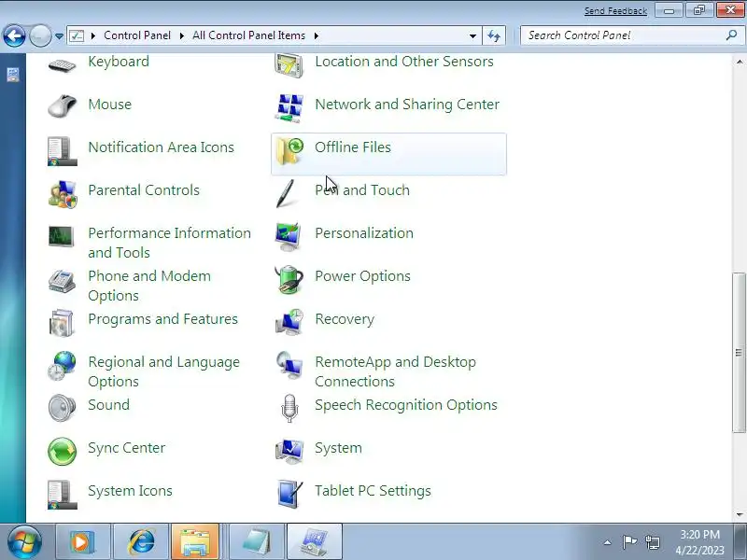Image resolution: width=747 pixels, height=560 pixels.
Task: Open the Personalization monitor icon
Action: click(x=288, y=236)
